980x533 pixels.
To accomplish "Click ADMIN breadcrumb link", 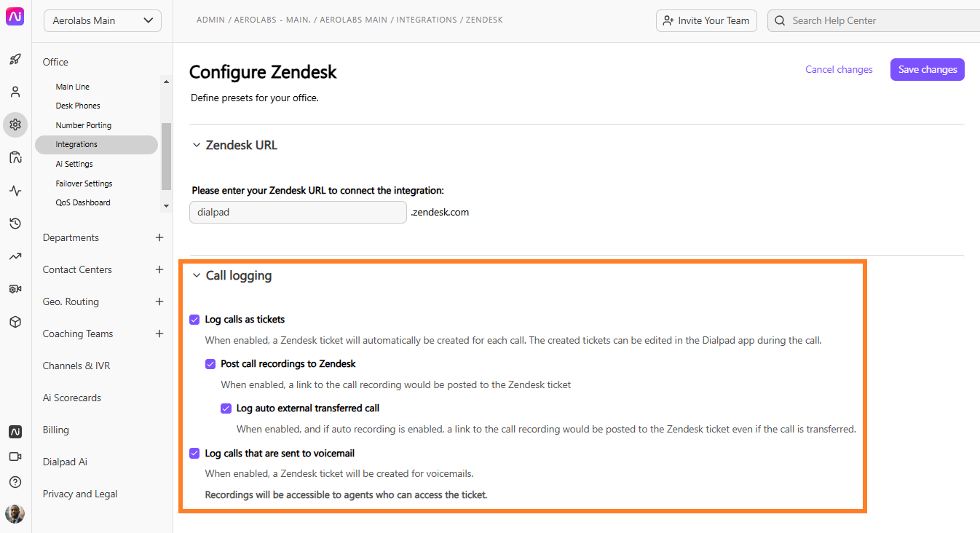I will pos(210,20).
